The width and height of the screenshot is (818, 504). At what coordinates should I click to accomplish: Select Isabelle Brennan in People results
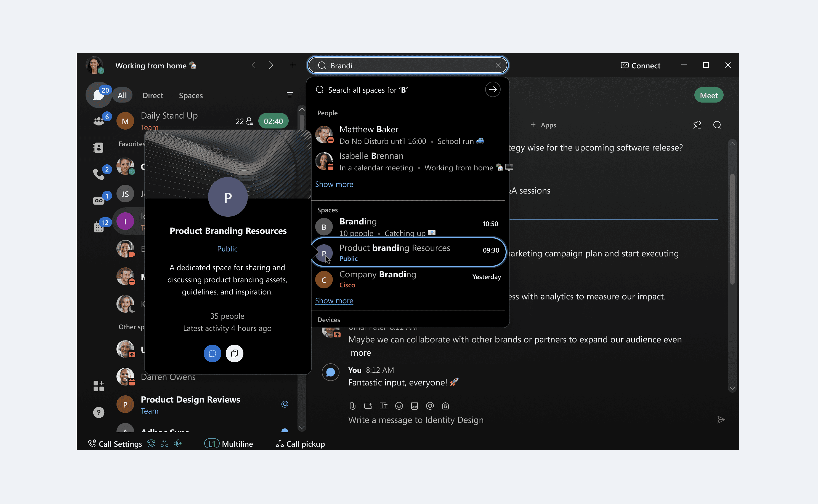(x=408, y=161)
